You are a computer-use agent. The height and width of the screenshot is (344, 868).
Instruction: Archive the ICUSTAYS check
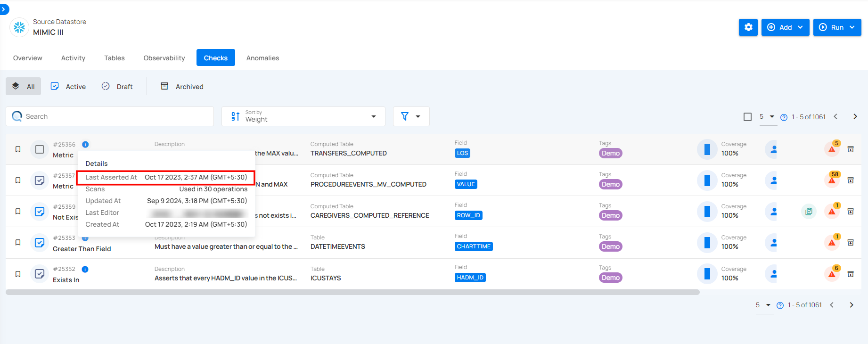click(851, 274)
